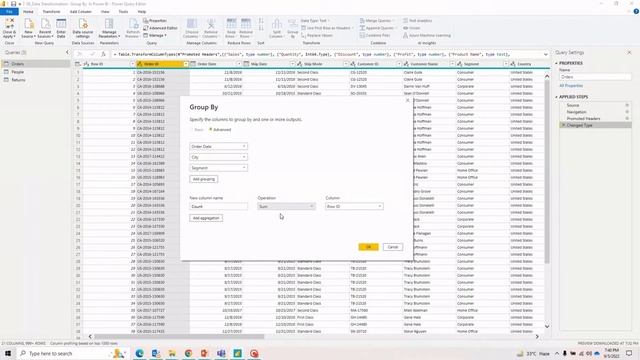The width and height of the screenshot is (640, 360).
Task: Open Chrome from the taskbar
Action: tap(188, 353)
